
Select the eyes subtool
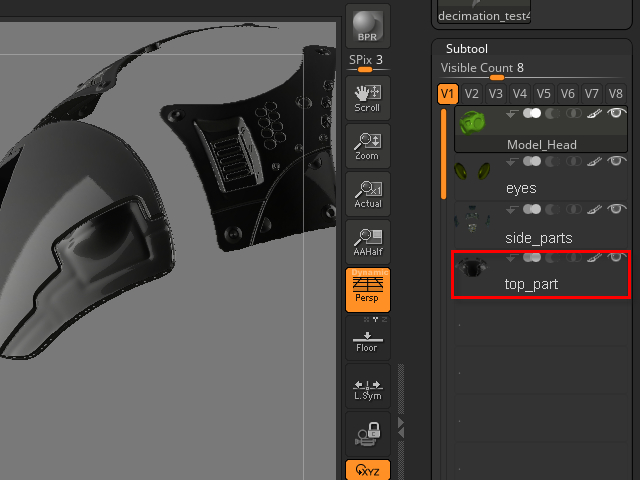[x=520, y=187]
